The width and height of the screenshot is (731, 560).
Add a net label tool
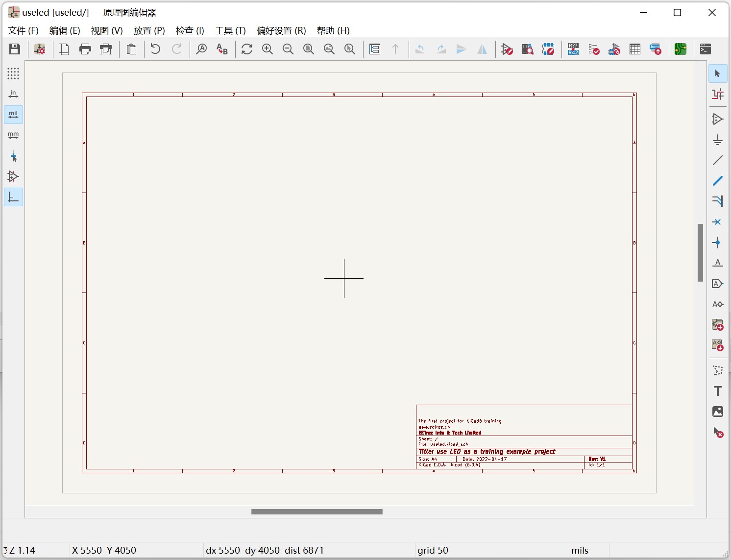[718, 263]
